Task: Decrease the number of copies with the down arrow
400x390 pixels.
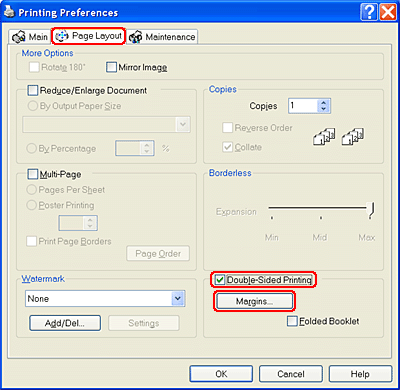Action: pyautogui.click(x=323, y=109)
